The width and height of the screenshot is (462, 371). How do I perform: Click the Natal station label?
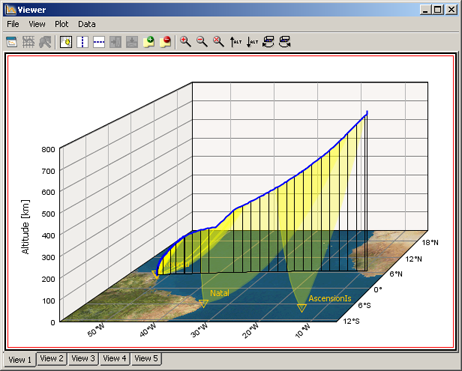point(220,293)
